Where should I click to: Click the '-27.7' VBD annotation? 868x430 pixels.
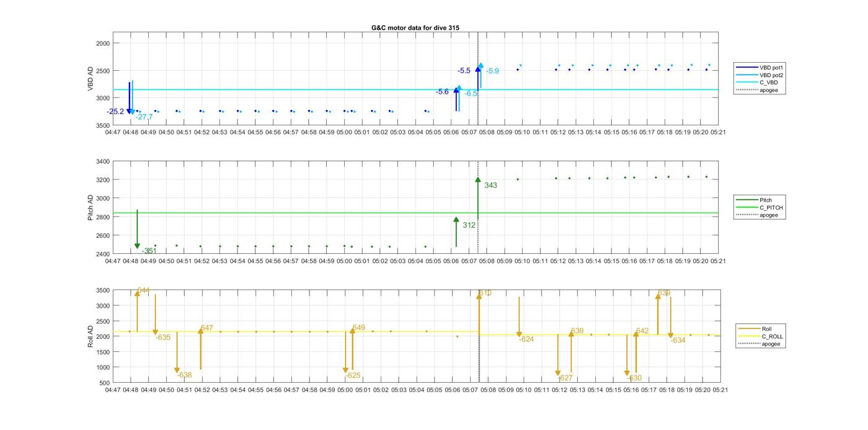(x=144, y=117)
